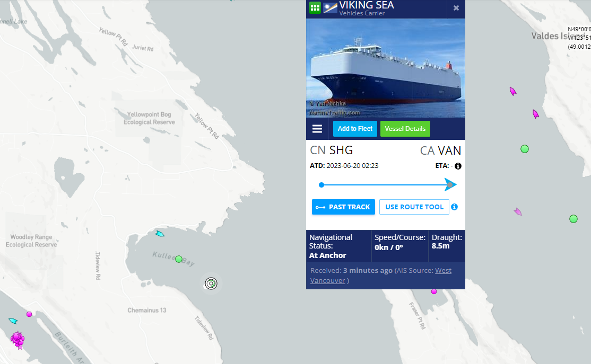The height and width of the screenshot is (364, 591).
Task: Click the ETA info icon
Action: pyautogui.click(x=458, y=166)
